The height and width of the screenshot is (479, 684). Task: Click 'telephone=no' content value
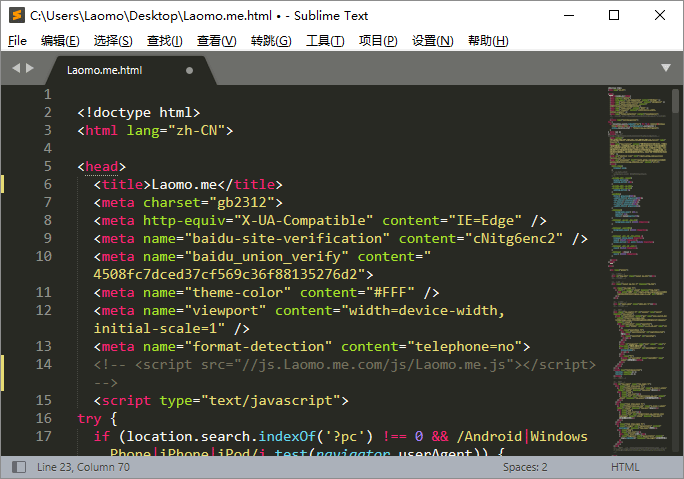coord(465,346)
